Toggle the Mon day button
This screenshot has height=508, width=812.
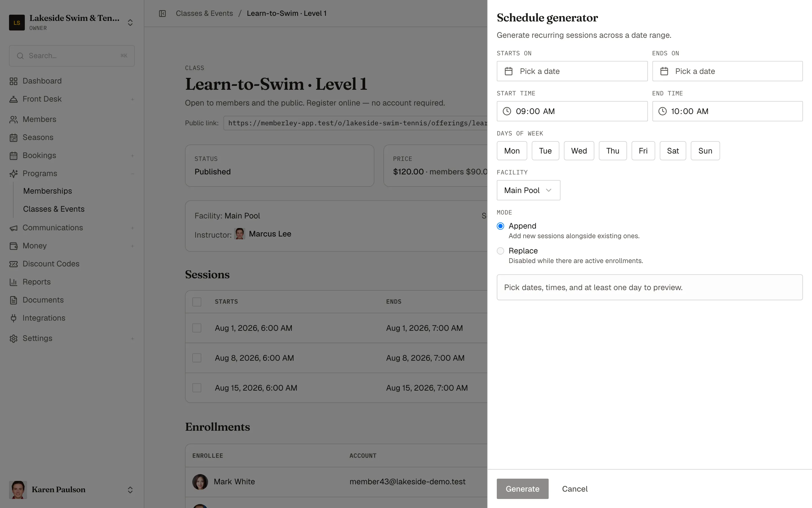point(512,151)
